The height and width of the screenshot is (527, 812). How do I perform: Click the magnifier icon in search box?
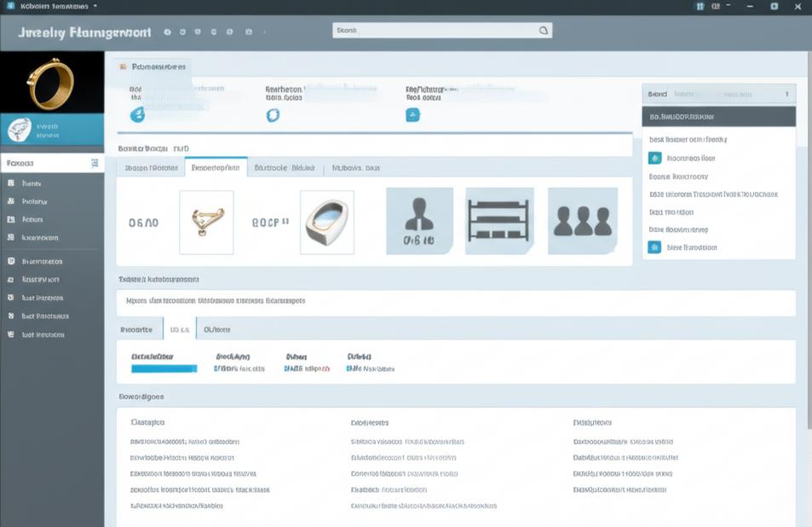click(543, 30)
